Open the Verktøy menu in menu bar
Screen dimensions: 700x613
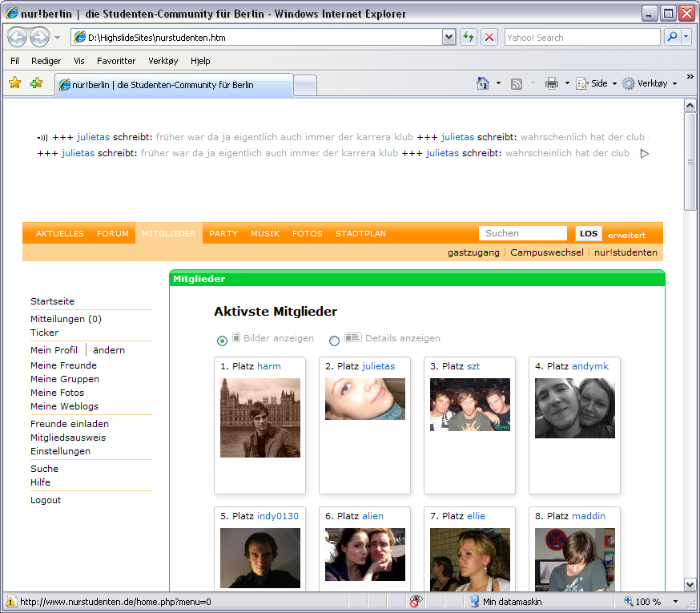click(x=163, y=61)
